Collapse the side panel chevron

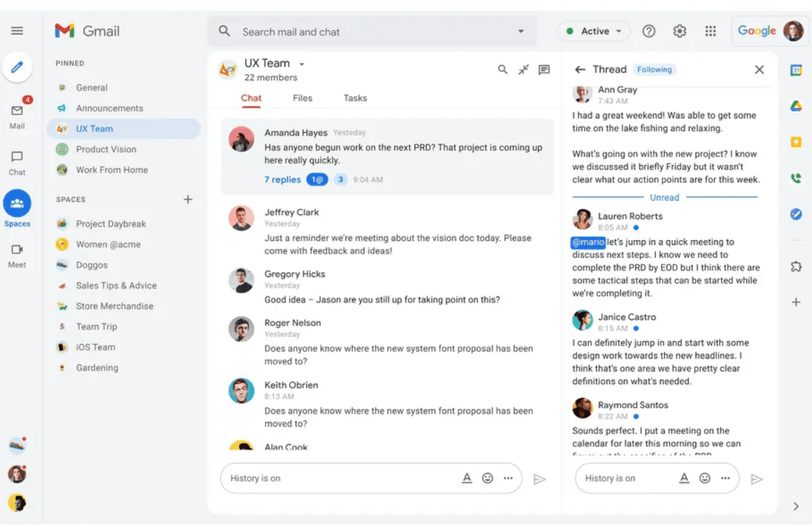(x=796, y=506)
